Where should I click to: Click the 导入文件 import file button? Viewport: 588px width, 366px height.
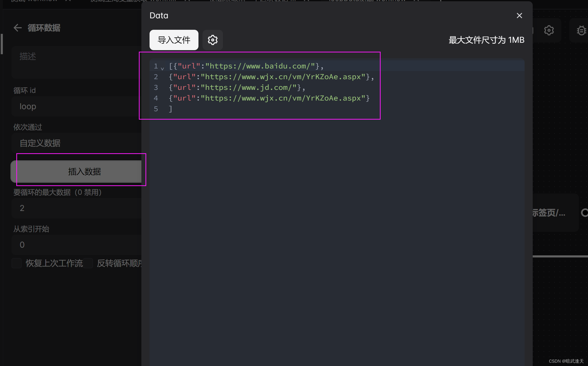click(174, 40)
